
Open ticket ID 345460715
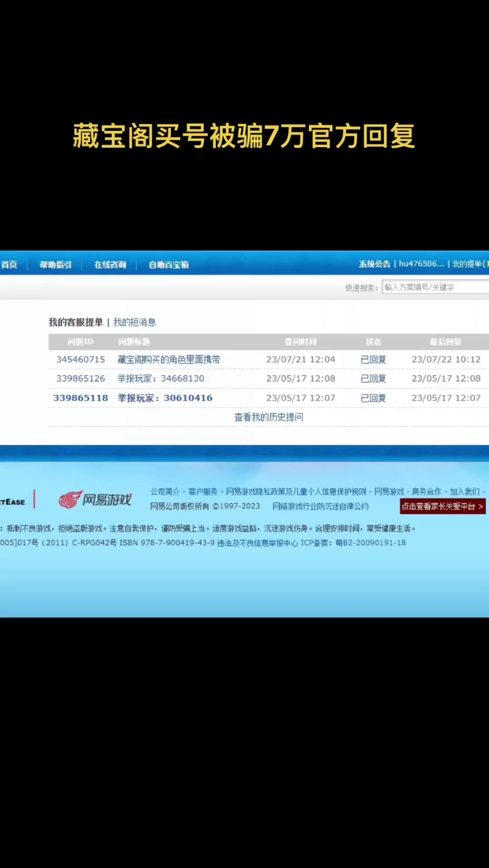[81, 359]
